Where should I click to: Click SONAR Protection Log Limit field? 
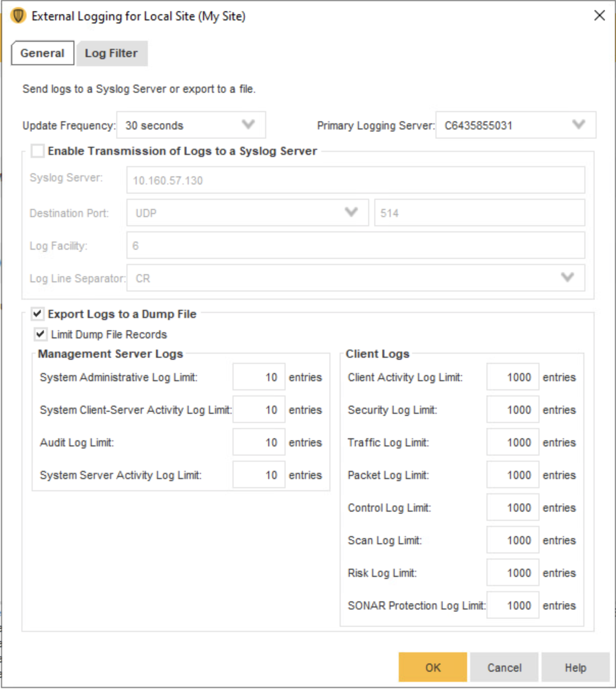pos(512,605)
